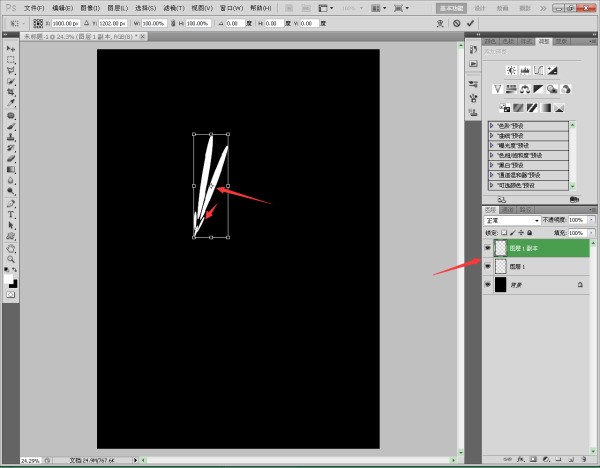
Task: Expand the "曲线" presets group
Action: [492, 136]
